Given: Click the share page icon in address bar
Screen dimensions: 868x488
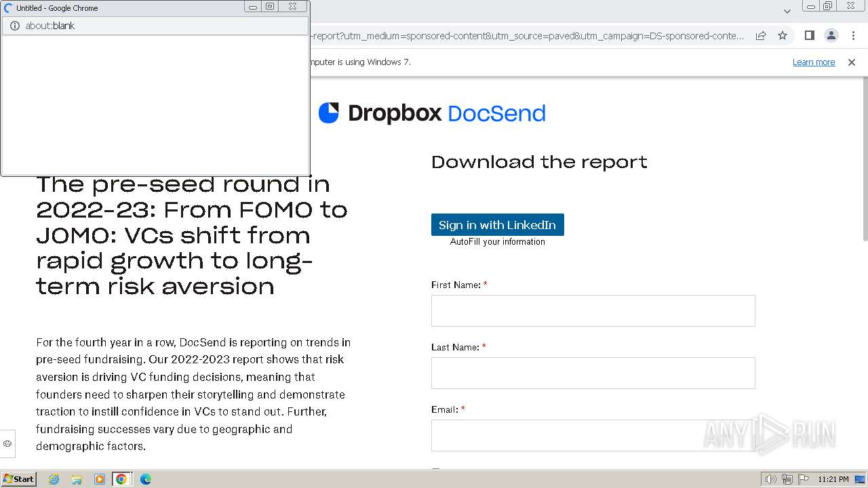Looking at the screenshot, I should coord(761,35).
